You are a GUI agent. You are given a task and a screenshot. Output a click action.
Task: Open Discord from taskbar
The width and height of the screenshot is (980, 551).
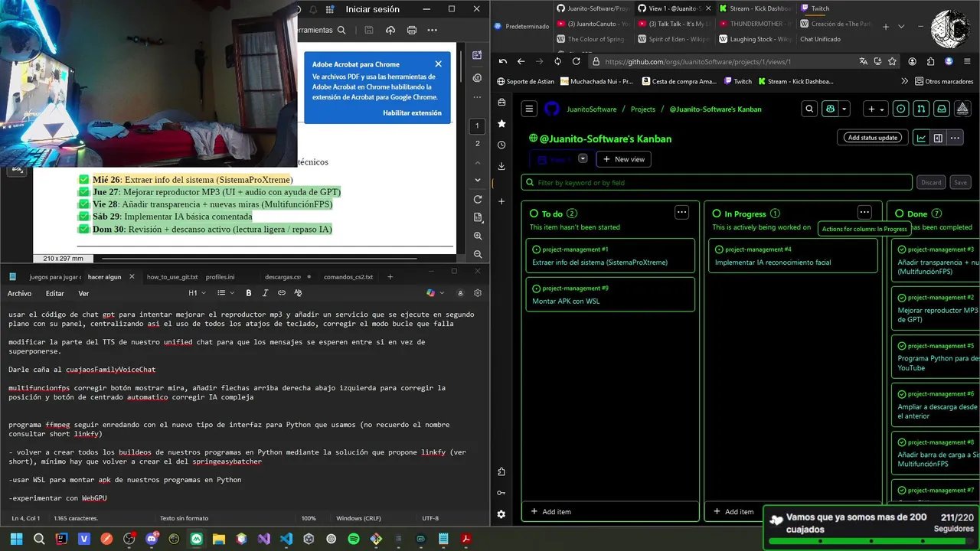(x=152, y=539)
